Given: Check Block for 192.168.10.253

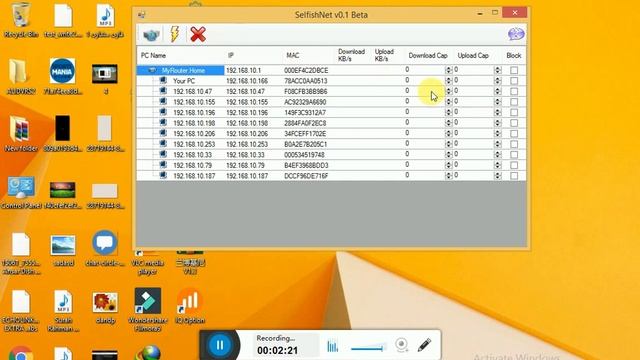Looking at the screenshot, I should point(514,144).
